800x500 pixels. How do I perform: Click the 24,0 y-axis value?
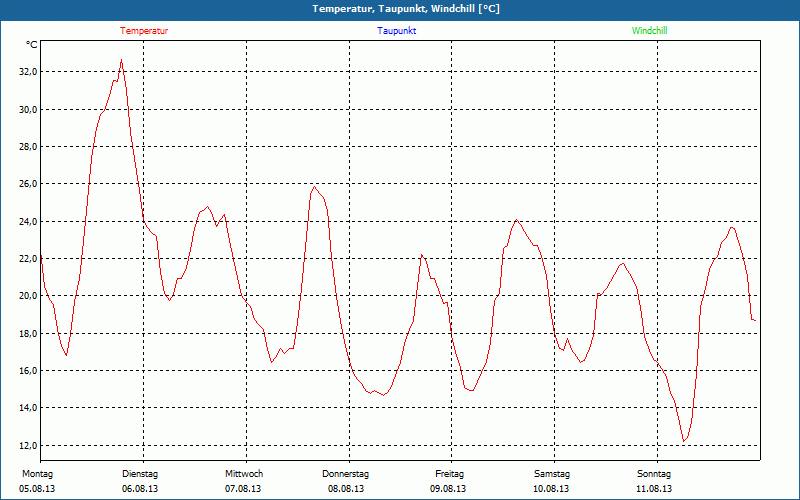coord(28,221)
